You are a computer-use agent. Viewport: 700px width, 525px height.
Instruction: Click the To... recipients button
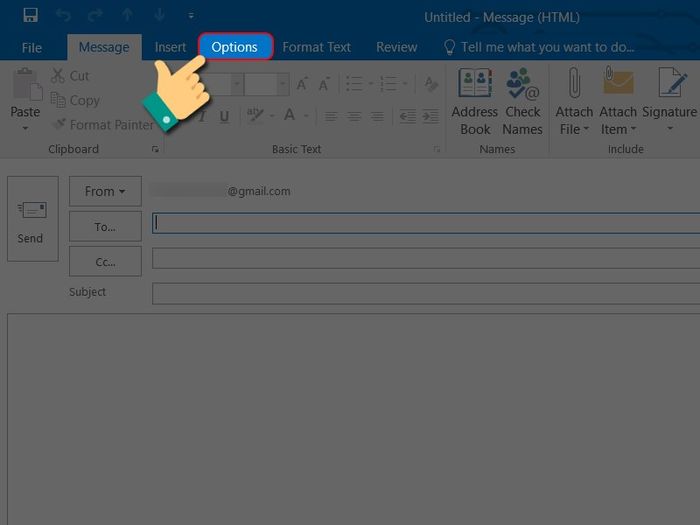click(x=105, y=227)
